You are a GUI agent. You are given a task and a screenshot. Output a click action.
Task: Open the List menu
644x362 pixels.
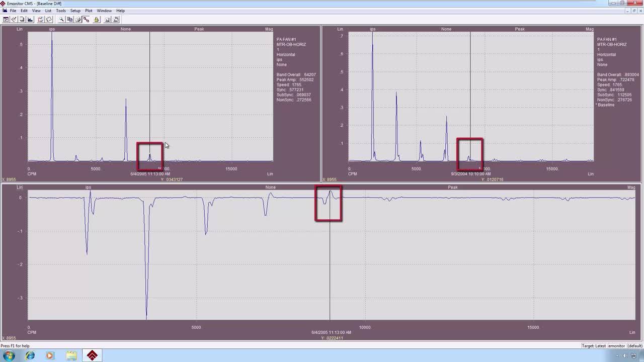click(48, 11)
